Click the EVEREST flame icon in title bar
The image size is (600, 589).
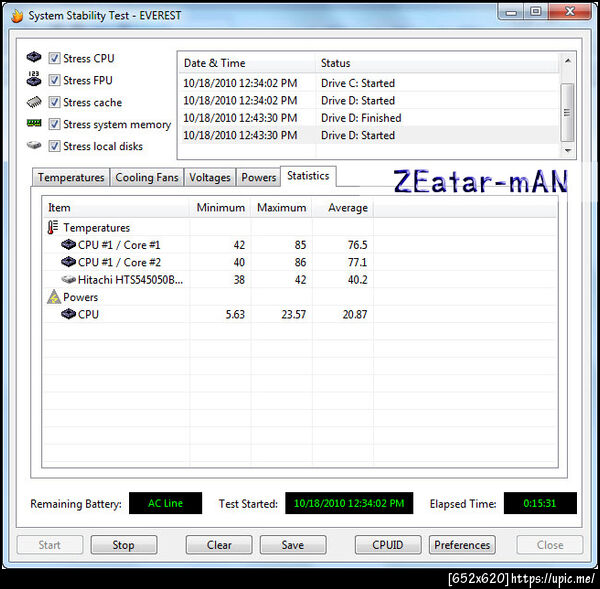click(17, 16)
